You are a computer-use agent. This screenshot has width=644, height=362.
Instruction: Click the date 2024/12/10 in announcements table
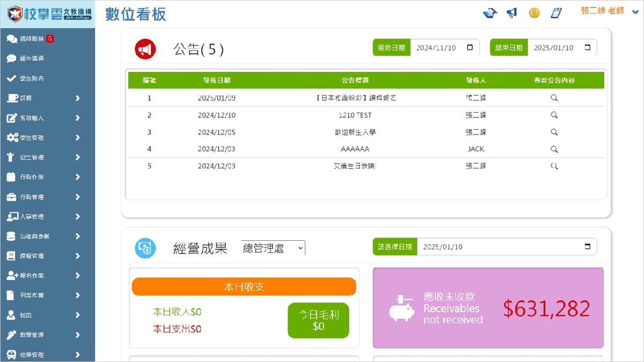coord(217,115)
